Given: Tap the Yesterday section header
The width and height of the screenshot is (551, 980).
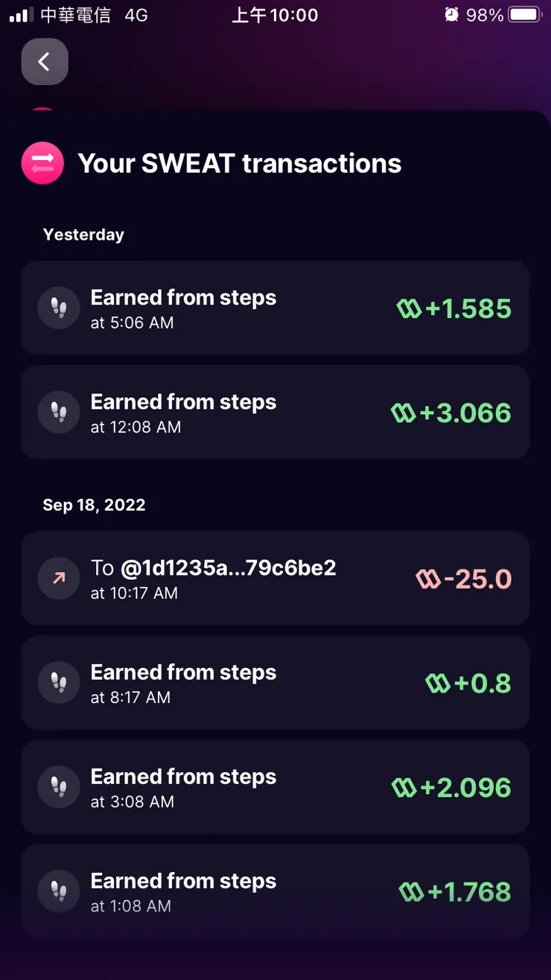Looking at the screenshot, I should click(x=83, y=235).
